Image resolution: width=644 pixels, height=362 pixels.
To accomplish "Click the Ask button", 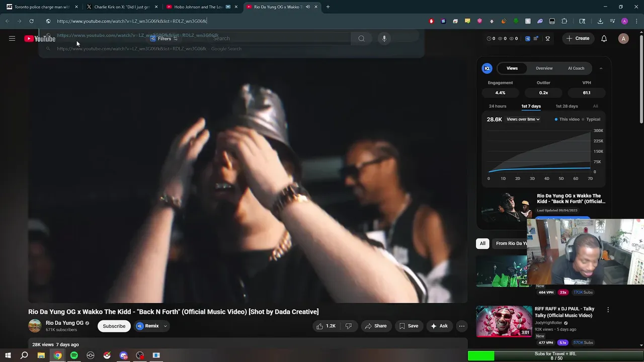I will coord(439,326).
